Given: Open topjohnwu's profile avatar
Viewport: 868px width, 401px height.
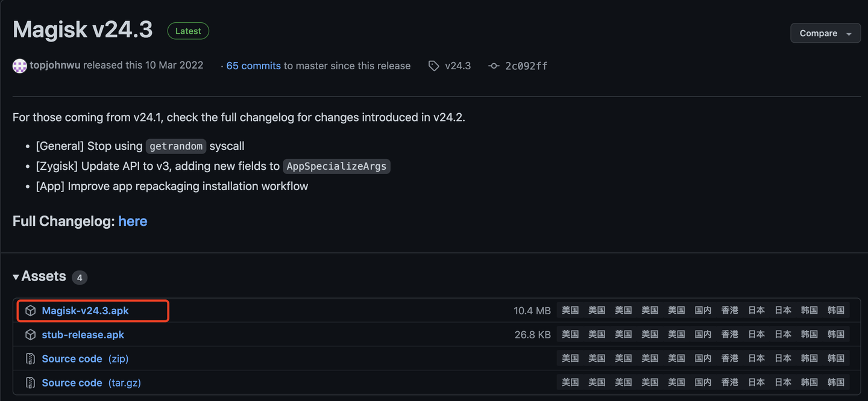Looking at the screenshot, I should (x=19, y=66).
